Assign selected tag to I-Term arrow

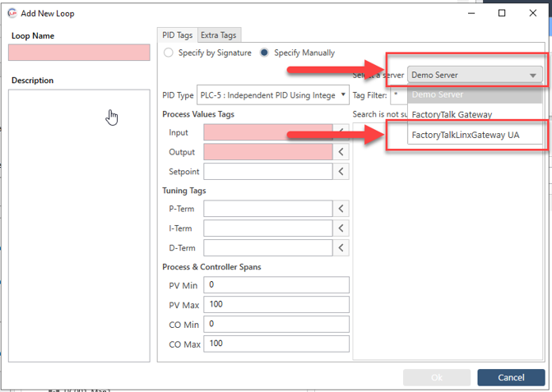coord(341,228)
